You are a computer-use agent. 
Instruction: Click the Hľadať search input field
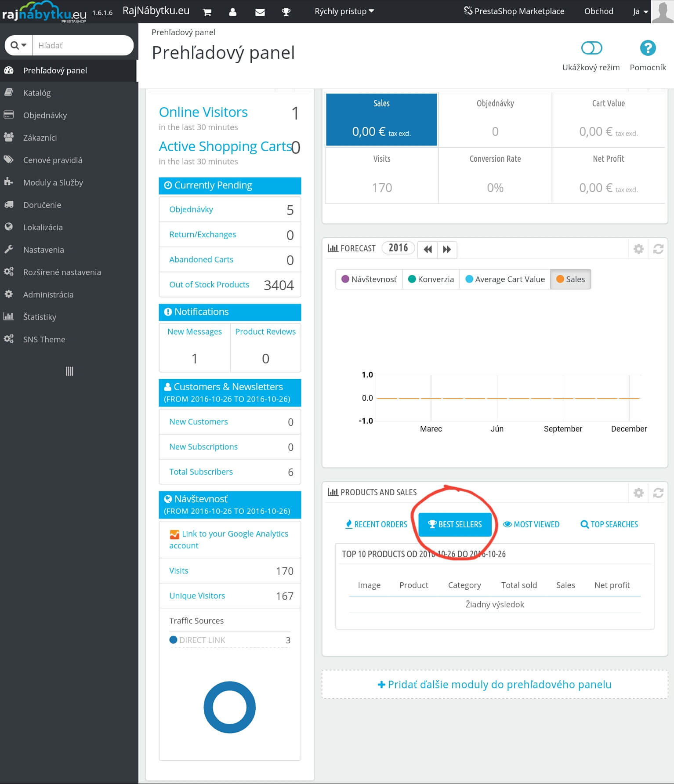point(83,45)
